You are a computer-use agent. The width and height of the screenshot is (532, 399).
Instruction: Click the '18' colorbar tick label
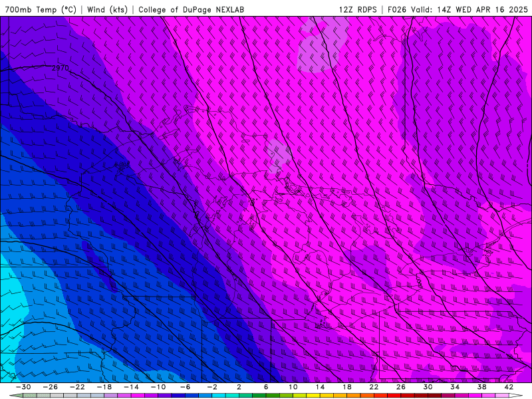pos(346,387)
